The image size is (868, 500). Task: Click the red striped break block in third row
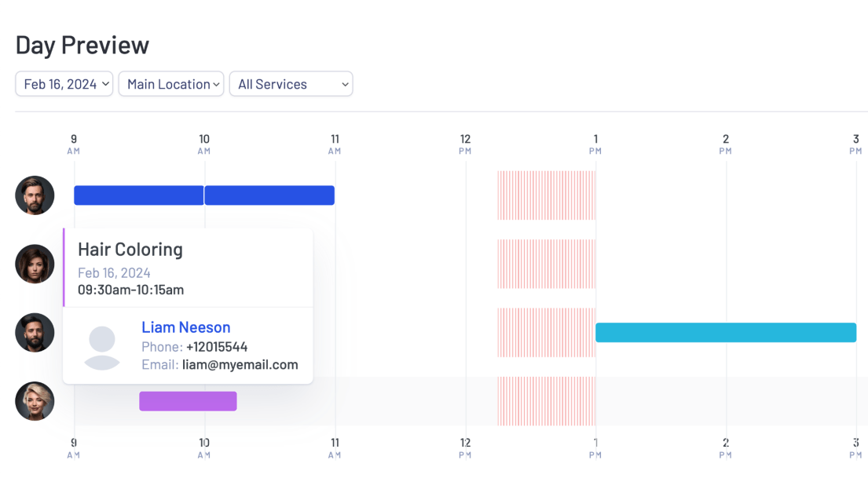[x=547, y=332]
